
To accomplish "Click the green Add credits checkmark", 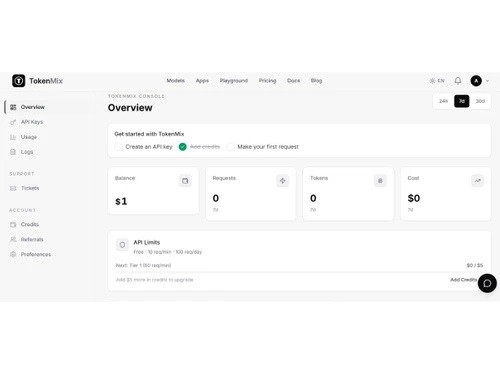I will [x=183, y=147].
